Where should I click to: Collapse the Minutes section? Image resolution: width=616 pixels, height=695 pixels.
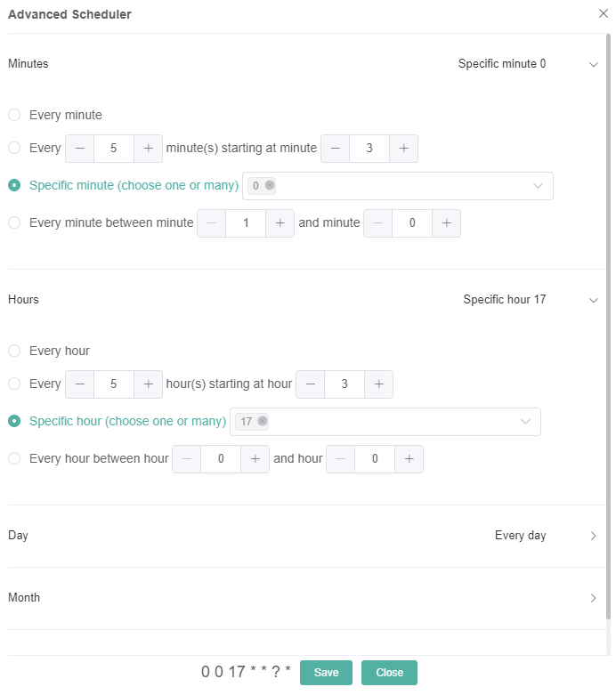coord(594,64)
